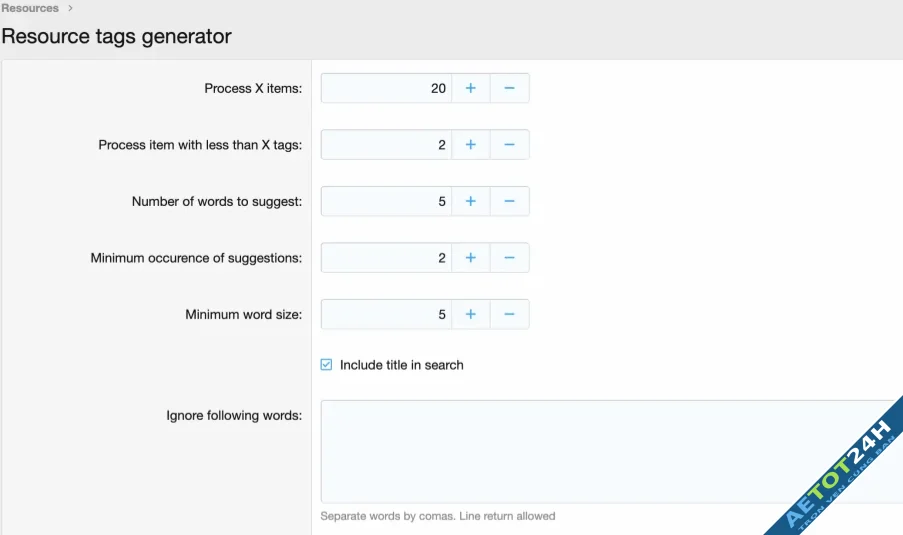This screenshot has width=903, height=535.
Task: Open the Resources breadcrumb link
Action: pos(30,8)
